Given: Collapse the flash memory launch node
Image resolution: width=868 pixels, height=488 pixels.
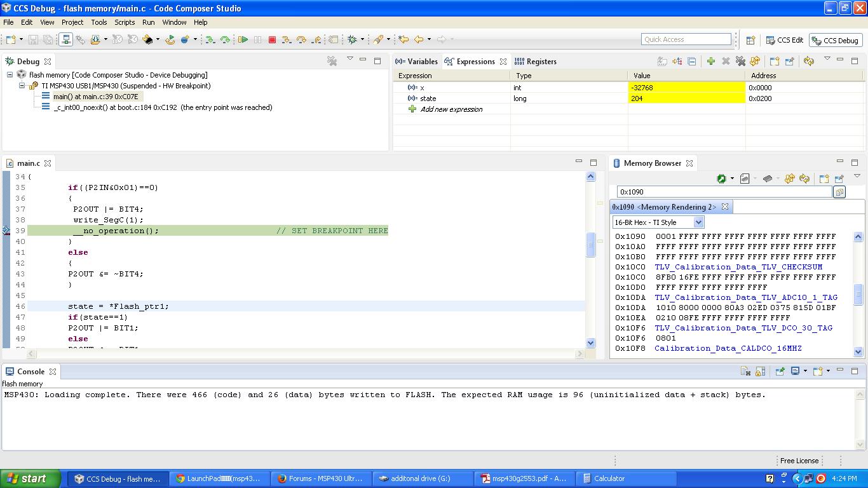Looking at the screenshot, I should (10, 75).
